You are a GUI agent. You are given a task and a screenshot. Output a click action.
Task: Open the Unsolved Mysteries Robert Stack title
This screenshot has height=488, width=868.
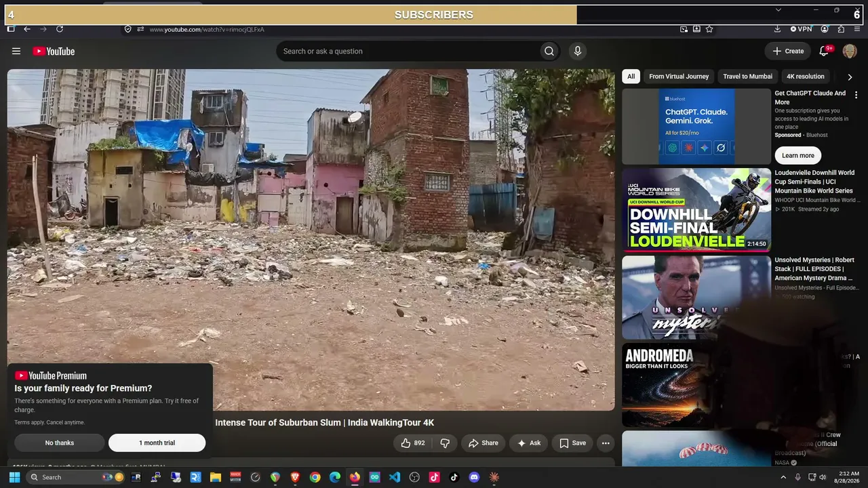[x=814, y=269]
